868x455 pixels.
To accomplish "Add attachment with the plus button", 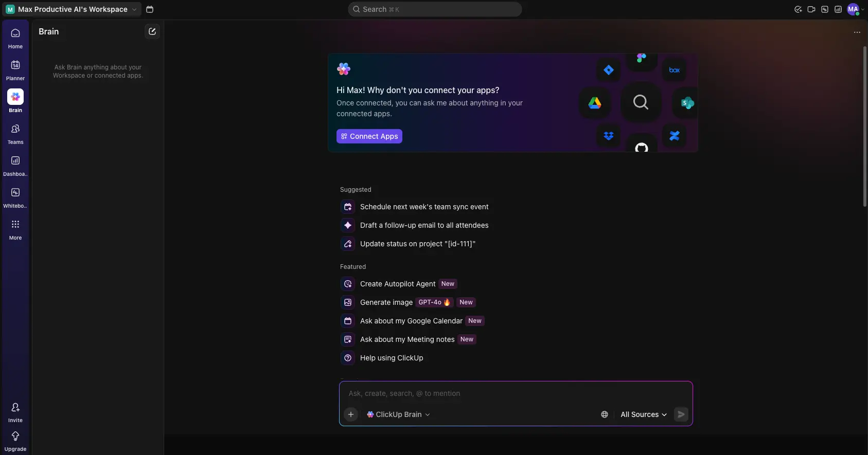I will tap(351, 414).
